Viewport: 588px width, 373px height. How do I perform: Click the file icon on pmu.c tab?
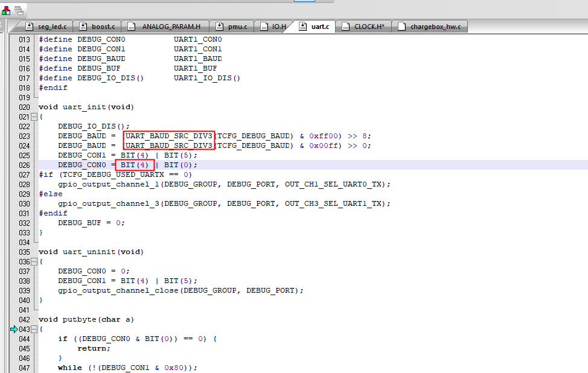click(220, 27)
